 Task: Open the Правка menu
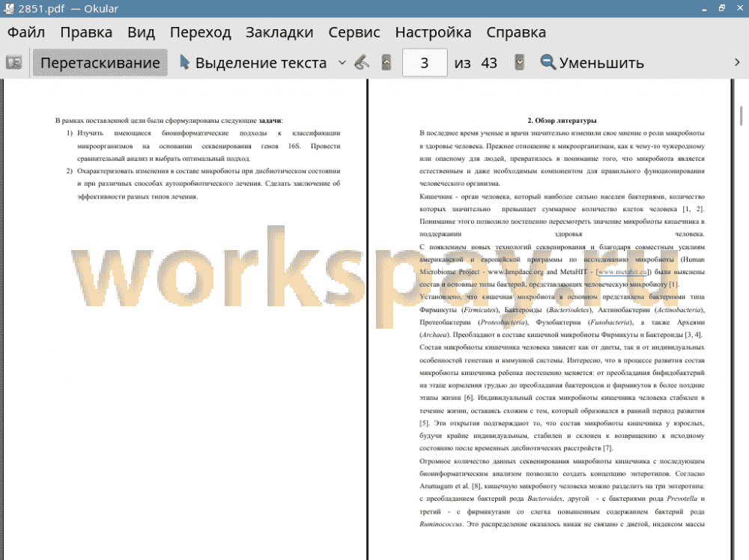(86, 32)
